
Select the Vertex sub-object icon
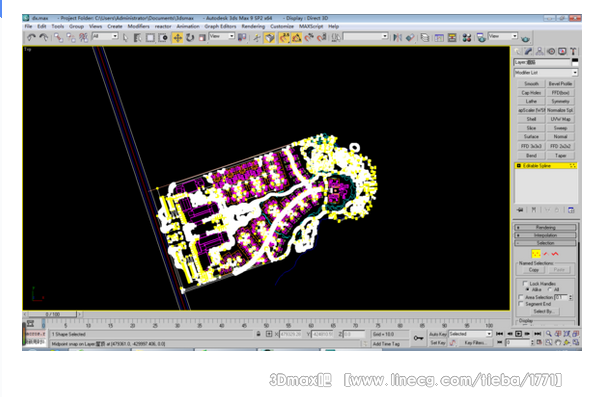(x=536, y=254)
